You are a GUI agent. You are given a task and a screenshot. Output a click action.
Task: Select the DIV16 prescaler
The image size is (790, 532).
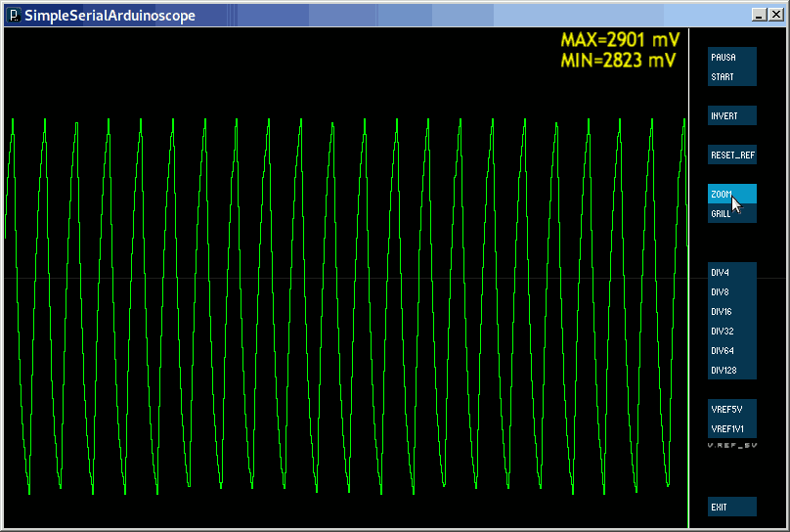[731, 311]
